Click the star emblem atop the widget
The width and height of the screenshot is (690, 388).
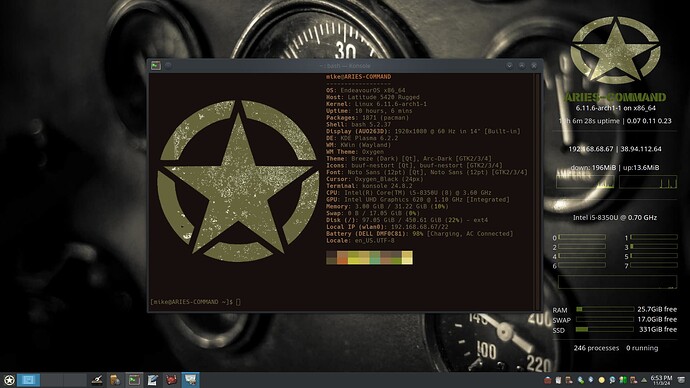click(615, 50)
